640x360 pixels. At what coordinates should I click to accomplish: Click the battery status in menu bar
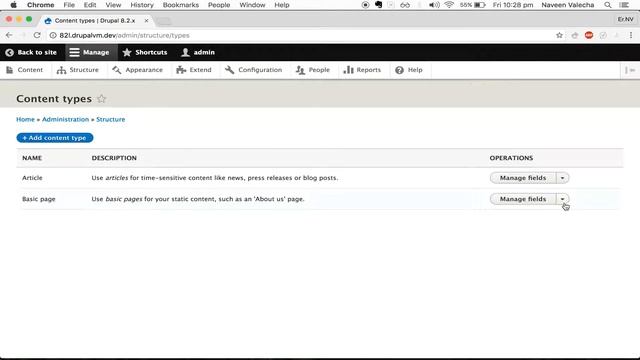[473, 5]
